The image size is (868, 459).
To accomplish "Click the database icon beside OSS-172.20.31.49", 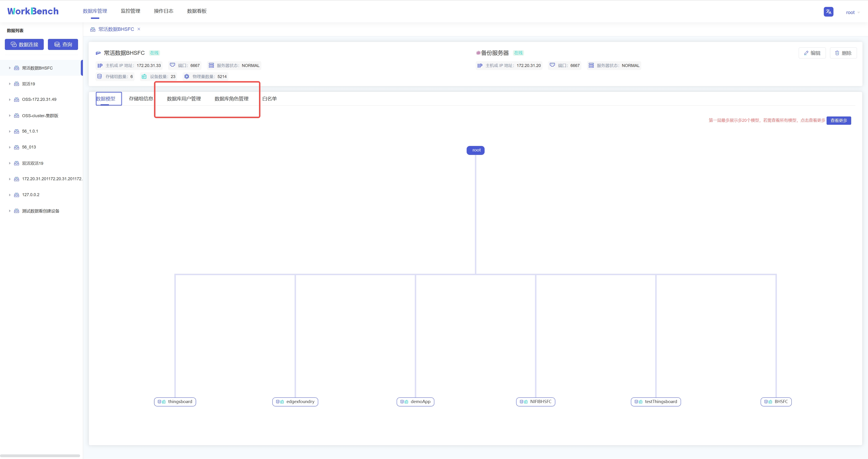I will [x=17, y=99].
